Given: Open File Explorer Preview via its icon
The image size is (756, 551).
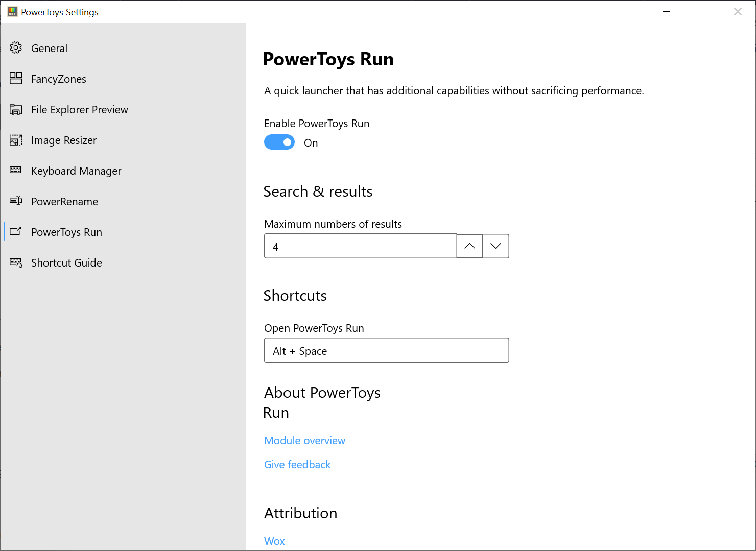Looking at the screenshot, I should click(x=16, y=109).
